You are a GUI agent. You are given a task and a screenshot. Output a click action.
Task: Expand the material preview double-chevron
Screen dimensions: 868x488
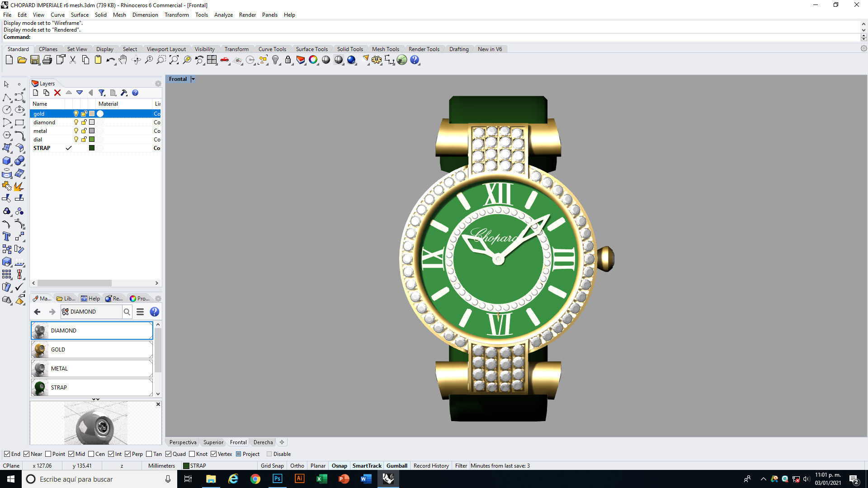click(96, 399)
